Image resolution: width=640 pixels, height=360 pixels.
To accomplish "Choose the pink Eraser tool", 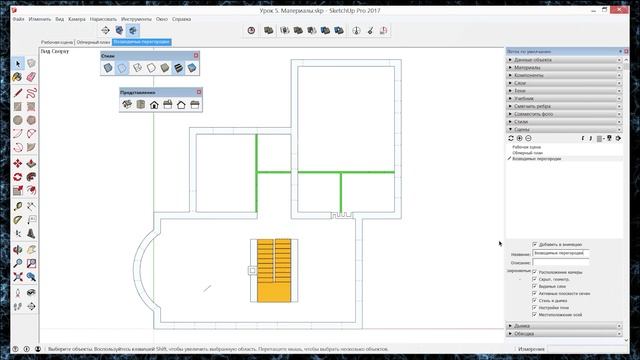I will pos(31,77).
